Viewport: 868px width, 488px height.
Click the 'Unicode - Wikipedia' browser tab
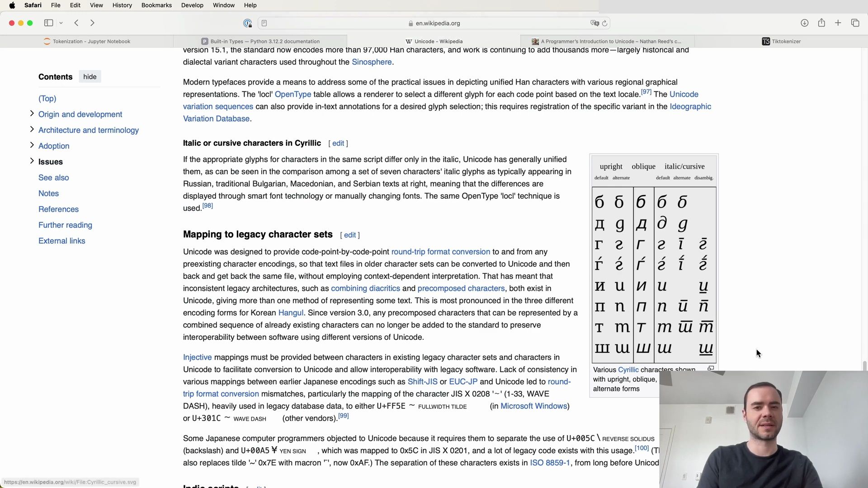[x=434, y=41]
